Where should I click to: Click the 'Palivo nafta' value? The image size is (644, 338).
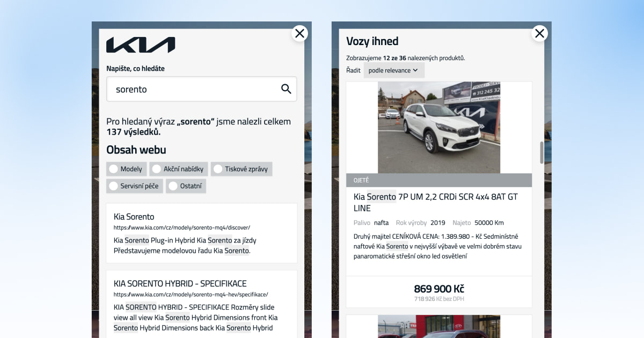371,223
